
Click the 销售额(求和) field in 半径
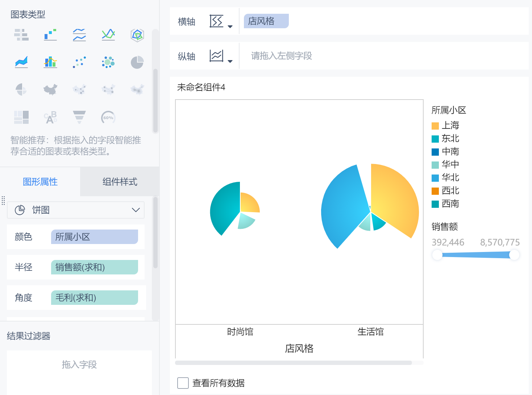95,267
